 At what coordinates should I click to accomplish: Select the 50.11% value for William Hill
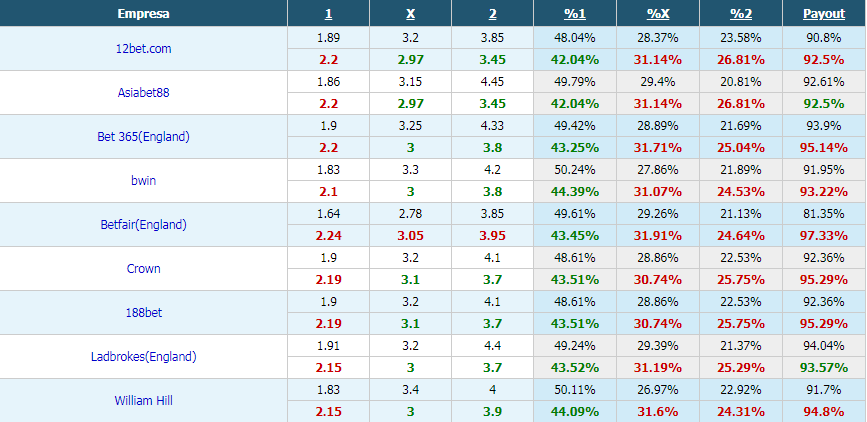tap(574, 389)
